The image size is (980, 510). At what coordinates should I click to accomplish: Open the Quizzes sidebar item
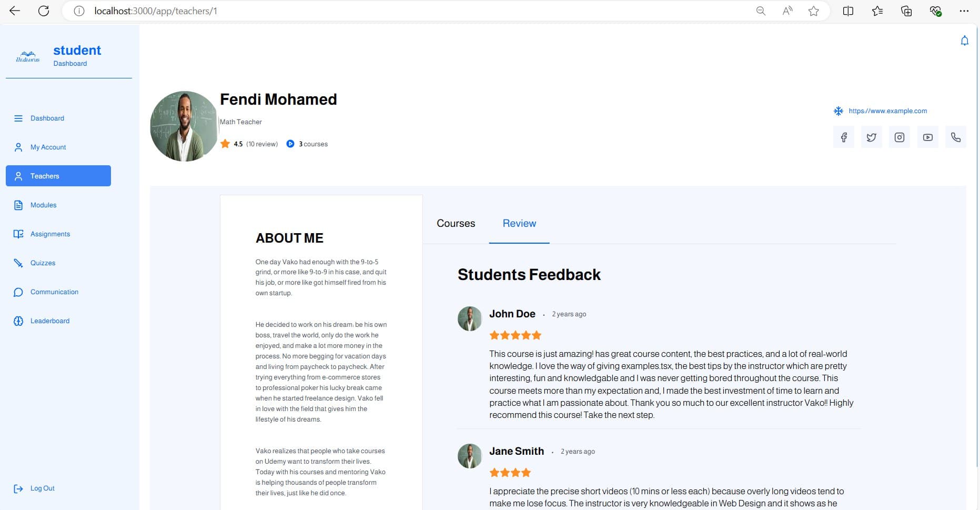click(43, 263)
